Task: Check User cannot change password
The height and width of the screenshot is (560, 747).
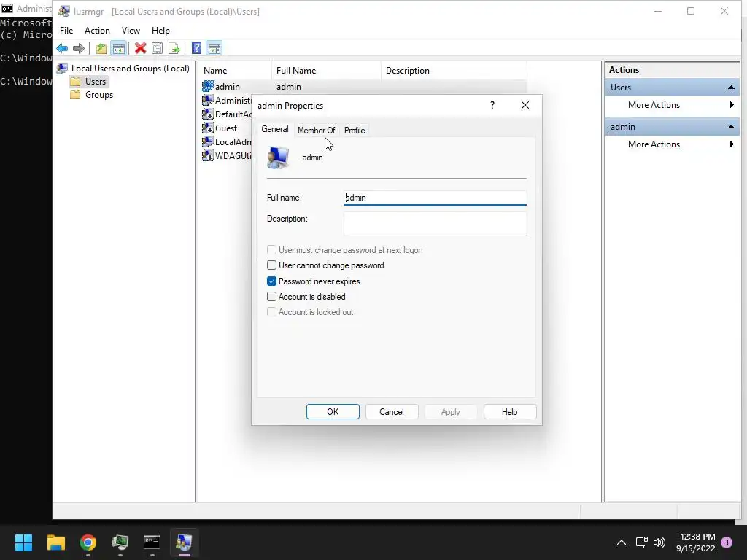Action: 271,265
